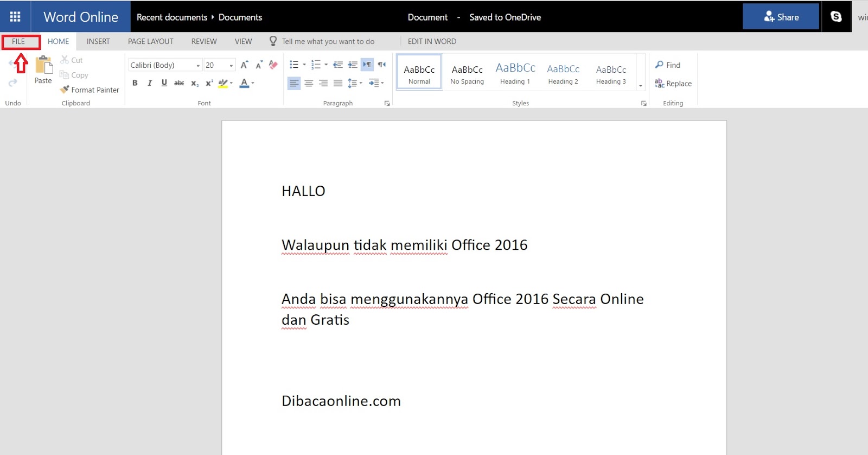Viewport: 868px width, 455px height.
Task: Toggle bold formatting
Action: [135, 83]
